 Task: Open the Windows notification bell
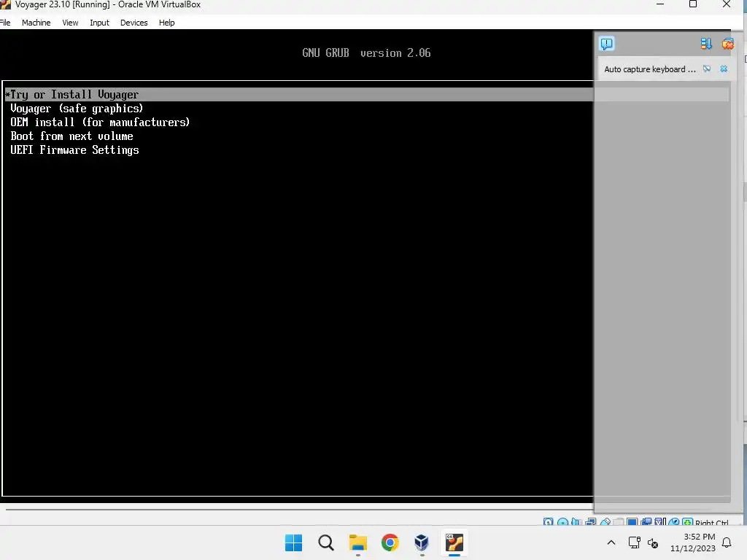click(727, 542)
